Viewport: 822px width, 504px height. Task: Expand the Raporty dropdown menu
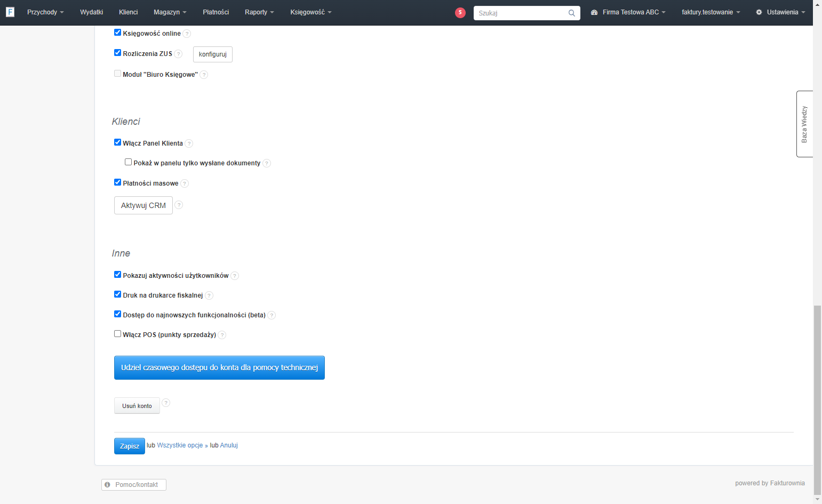pyautogui.click(x=259, y=12)
